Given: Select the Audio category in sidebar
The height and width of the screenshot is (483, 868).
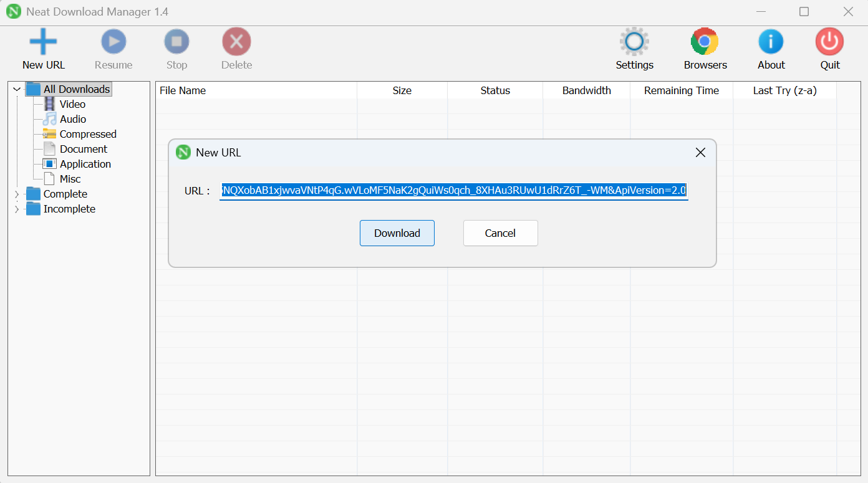Looking at the screenshot, I should pos(72,119).
